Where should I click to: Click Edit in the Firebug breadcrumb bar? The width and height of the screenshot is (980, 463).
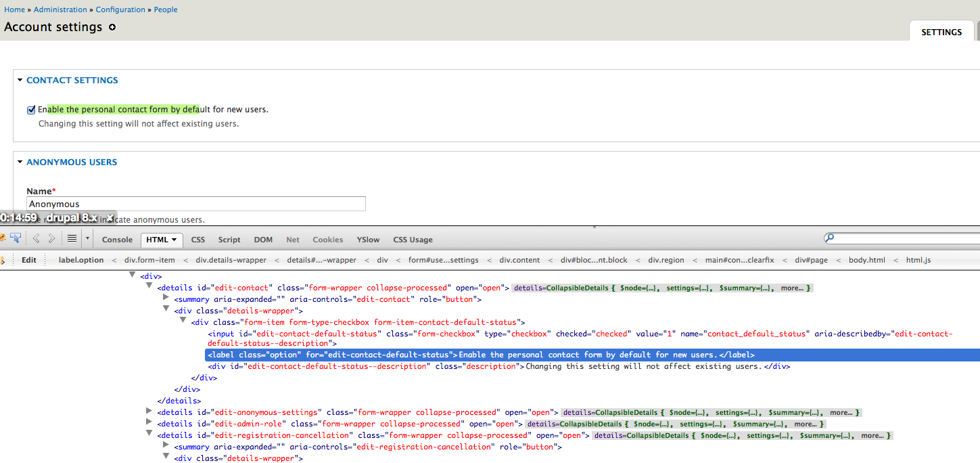(28, 259)
